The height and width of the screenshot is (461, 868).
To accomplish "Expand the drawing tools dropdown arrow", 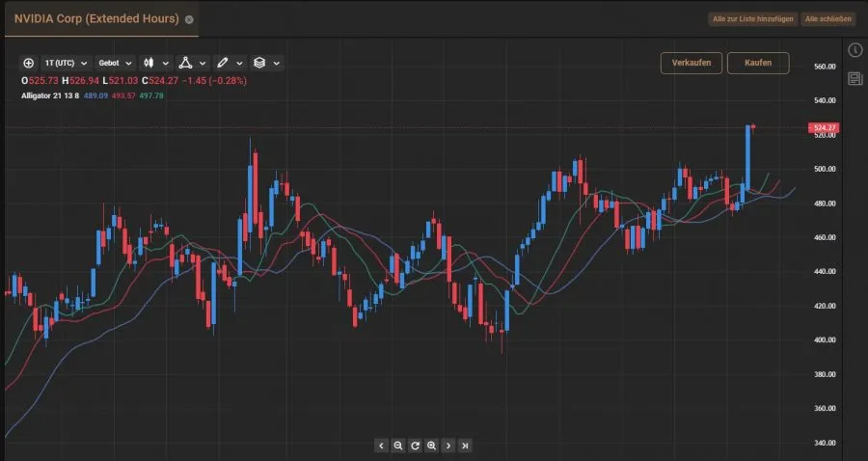I will click(x=239, y=63).
